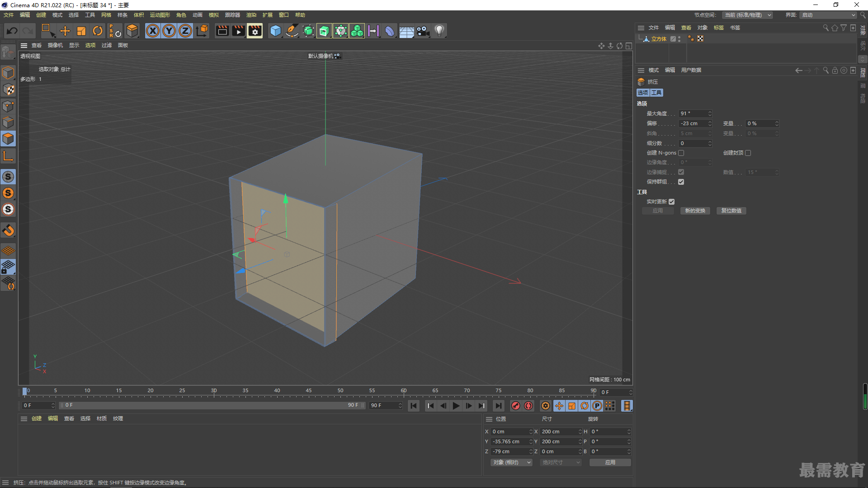Select the Rotate tool

click(x=98, y=31)
